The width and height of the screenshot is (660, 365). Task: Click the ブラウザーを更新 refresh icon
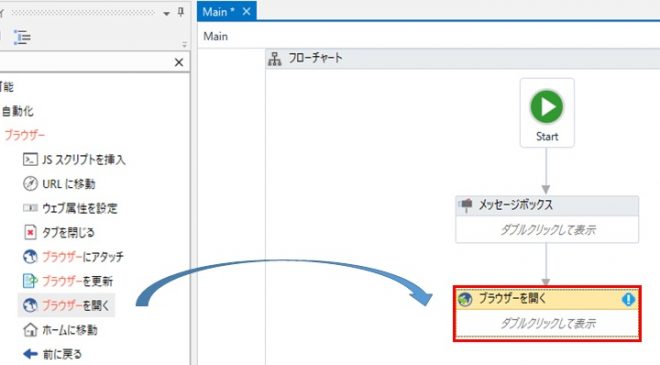tap(30, 281)
